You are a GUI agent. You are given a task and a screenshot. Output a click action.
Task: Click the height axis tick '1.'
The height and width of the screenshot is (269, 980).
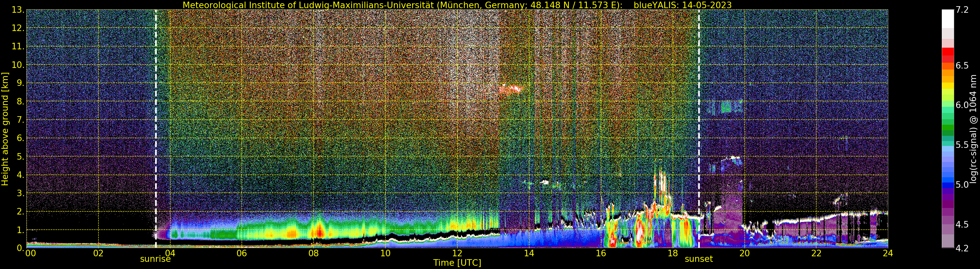(x=20, y=230)
